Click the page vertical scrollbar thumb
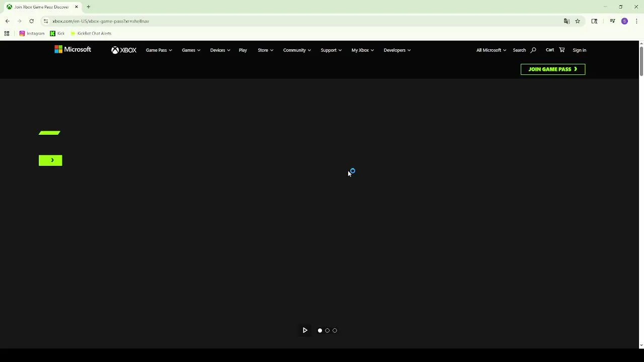This screenshot has width=644, height=362. (641, 61)
